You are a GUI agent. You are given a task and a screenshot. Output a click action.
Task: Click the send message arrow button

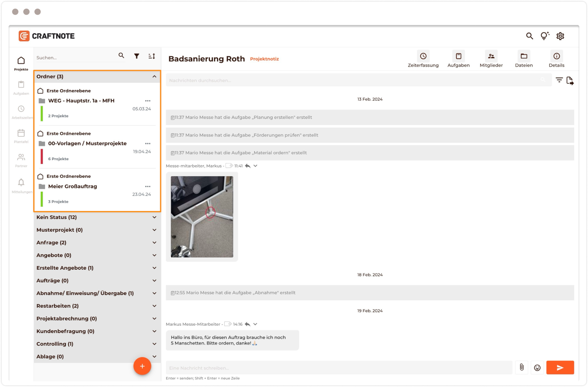pyautogui.click(x=560, y=367)
